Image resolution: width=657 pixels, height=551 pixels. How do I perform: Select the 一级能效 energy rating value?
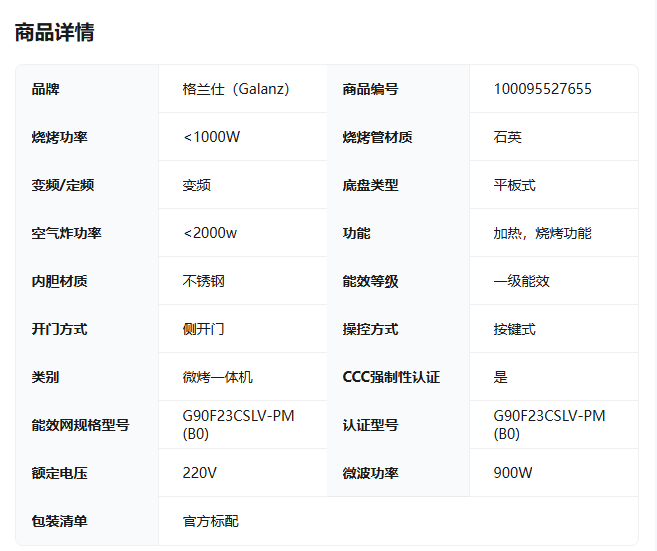[521, 281]
